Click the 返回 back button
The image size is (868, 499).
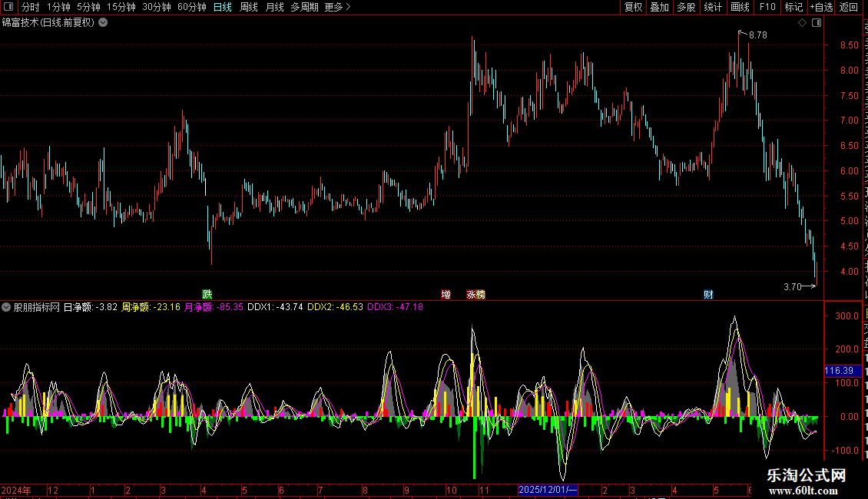click(848, 7)
